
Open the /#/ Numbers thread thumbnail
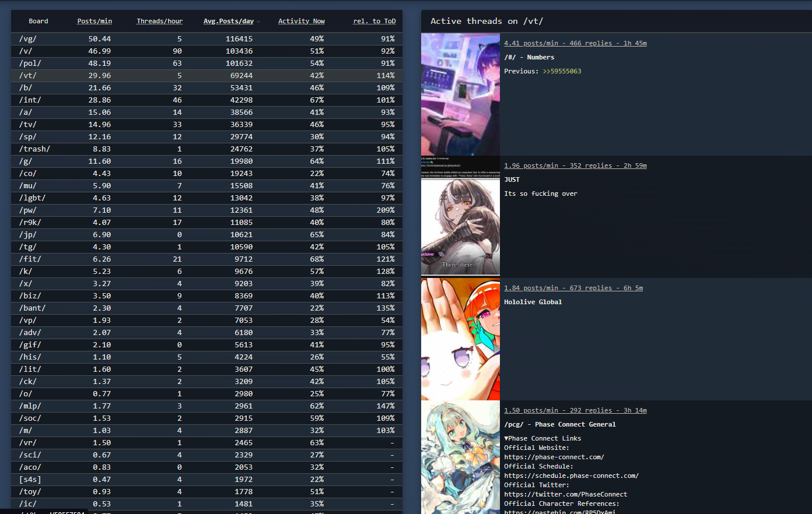(460, 94)
